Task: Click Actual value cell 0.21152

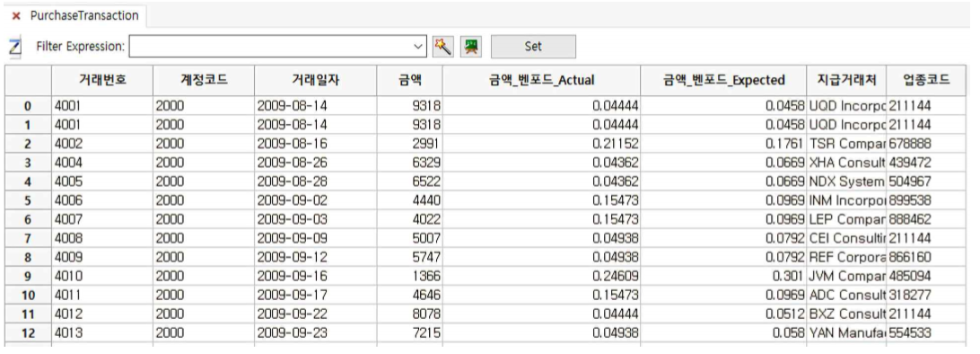Action: [x=541, y=144]
